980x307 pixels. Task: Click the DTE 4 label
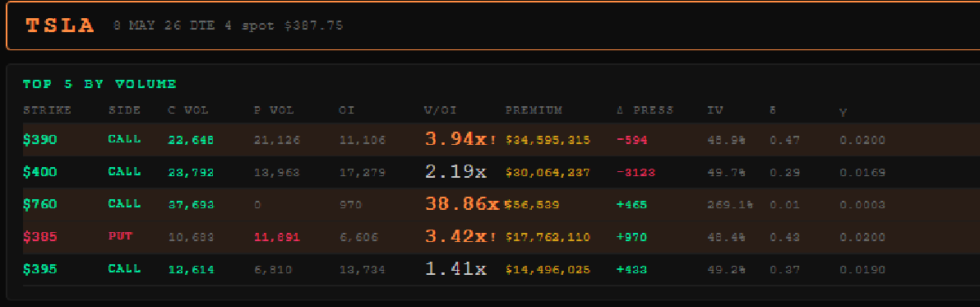(210, 26)
